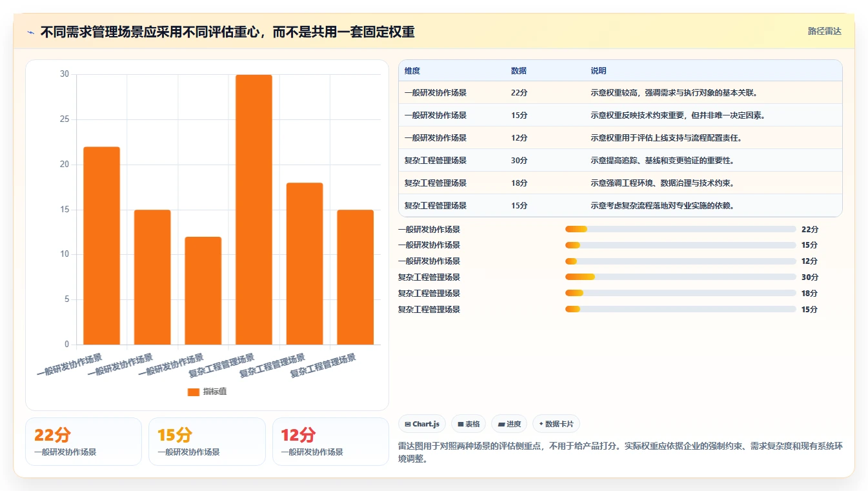Viewport: 868px width, 491px height.
Task: Click the footnote paragraph starting 雷达图用于对照
Action: [x=620, y=454]
